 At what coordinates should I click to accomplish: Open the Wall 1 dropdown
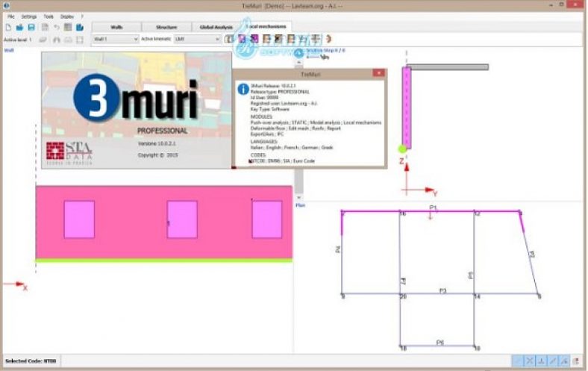116,39
